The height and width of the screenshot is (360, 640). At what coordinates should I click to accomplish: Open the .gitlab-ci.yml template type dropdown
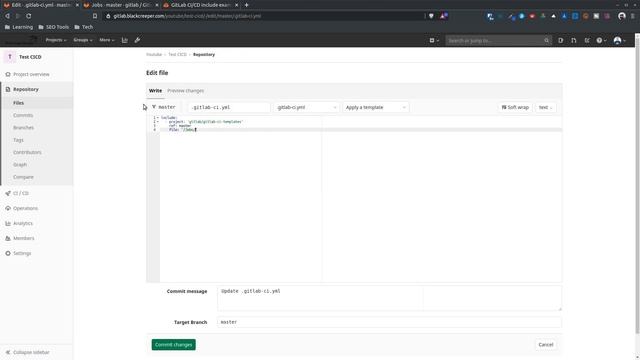click(x=307, y=107)
